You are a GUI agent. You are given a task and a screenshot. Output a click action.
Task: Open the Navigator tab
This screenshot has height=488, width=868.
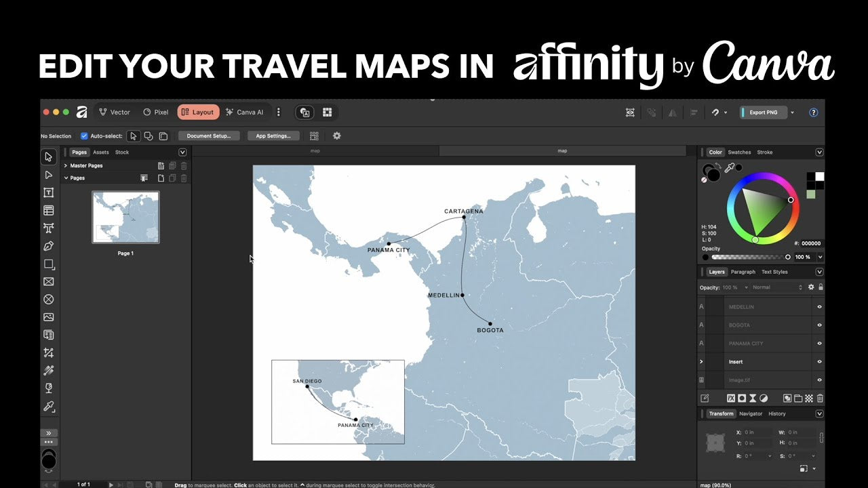pyautogui.click(x=751, y=413)
